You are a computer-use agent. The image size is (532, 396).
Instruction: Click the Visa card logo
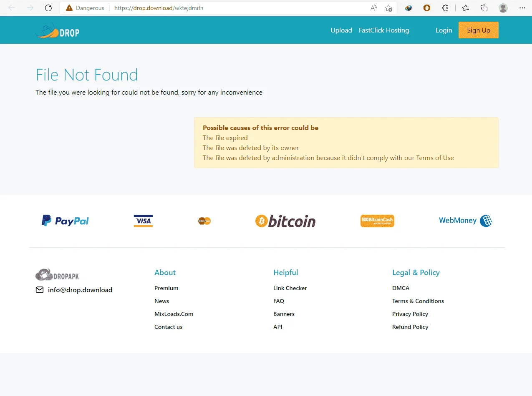[143, 221]
